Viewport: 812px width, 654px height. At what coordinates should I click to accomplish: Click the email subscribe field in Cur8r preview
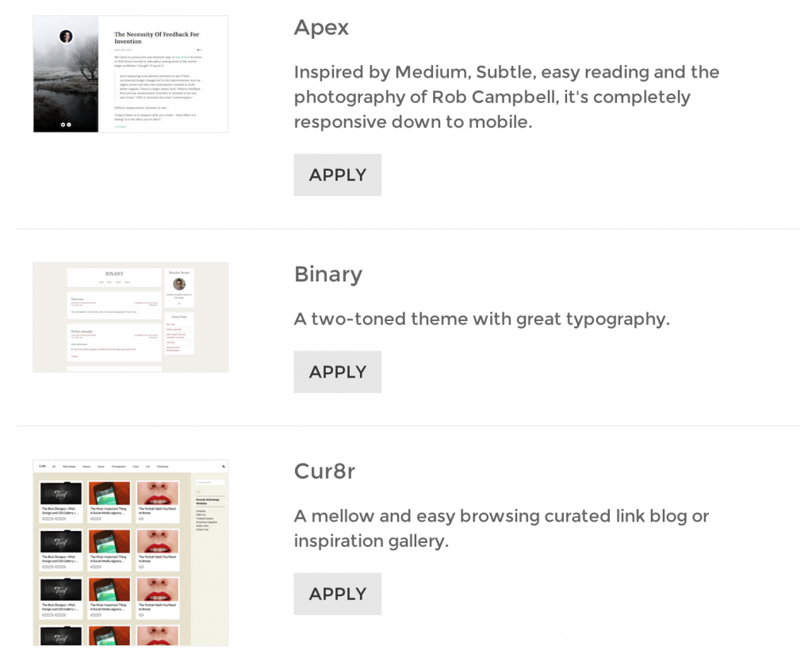(x=210, y=482)
